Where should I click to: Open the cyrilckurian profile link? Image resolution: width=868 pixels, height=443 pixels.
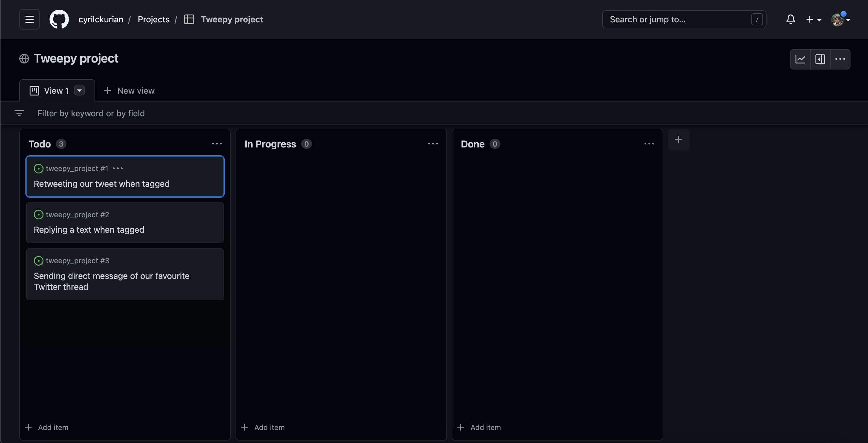(x=100, y=19)
